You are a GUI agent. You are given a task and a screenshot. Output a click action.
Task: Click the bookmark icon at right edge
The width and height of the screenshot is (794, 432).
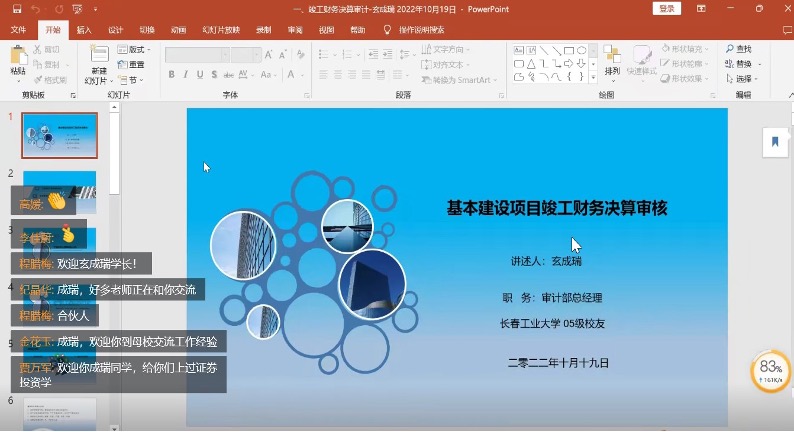click(774, 142)
